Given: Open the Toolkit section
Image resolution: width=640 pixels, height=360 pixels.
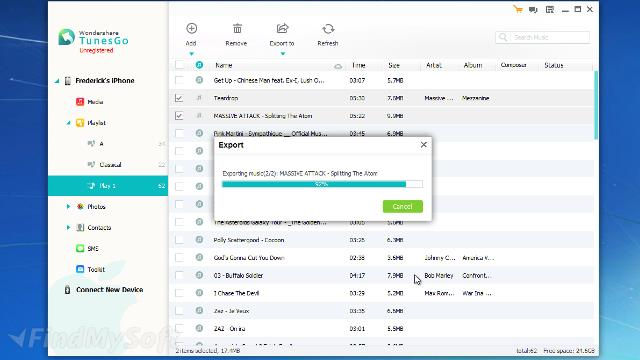Looking at the screenshot, I should (96, 269).
